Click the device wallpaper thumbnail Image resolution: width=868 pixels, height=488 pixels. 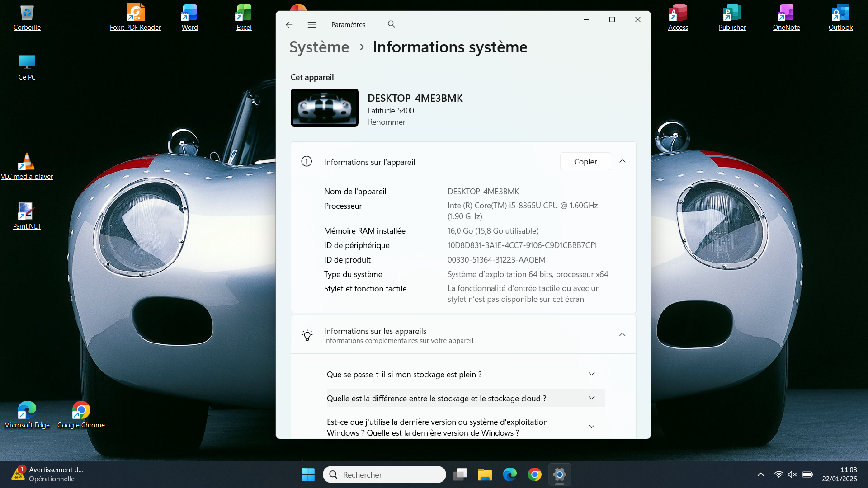point(325,108)
